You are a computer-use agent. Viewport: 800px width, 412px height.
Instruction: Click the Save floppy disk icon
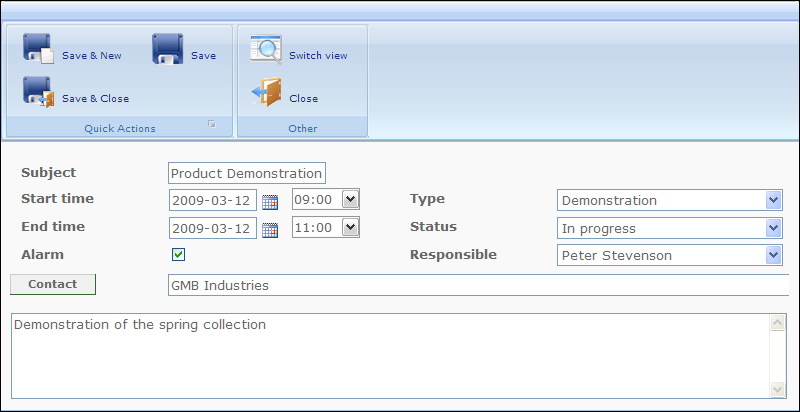click(167, 49)
